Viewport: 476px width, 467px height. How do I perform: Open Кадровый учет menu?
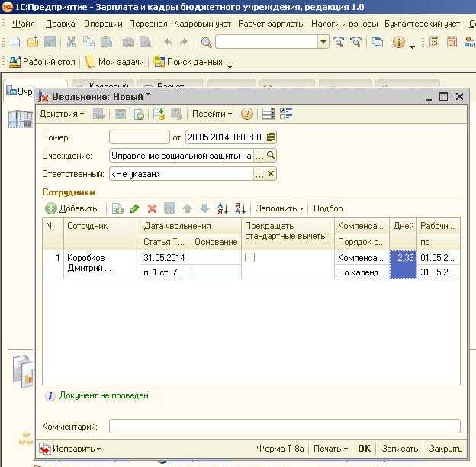[x=202, y=24]
